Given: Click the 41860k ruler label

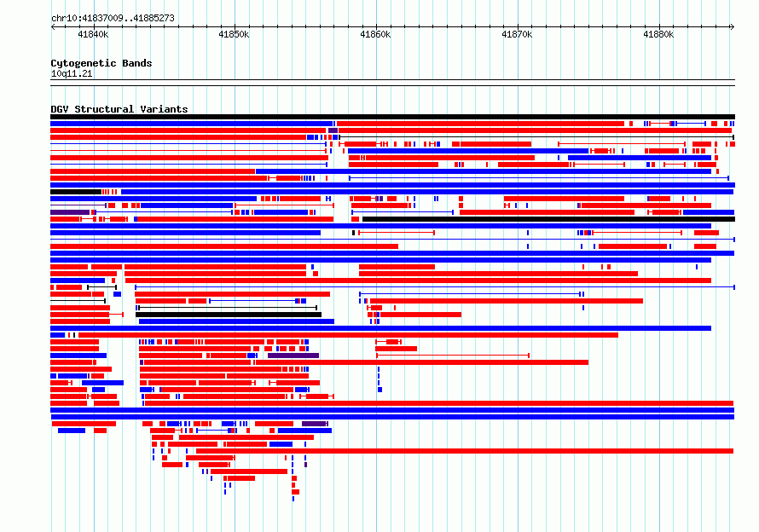Looking at the screenshot, I should coord(375,34).
